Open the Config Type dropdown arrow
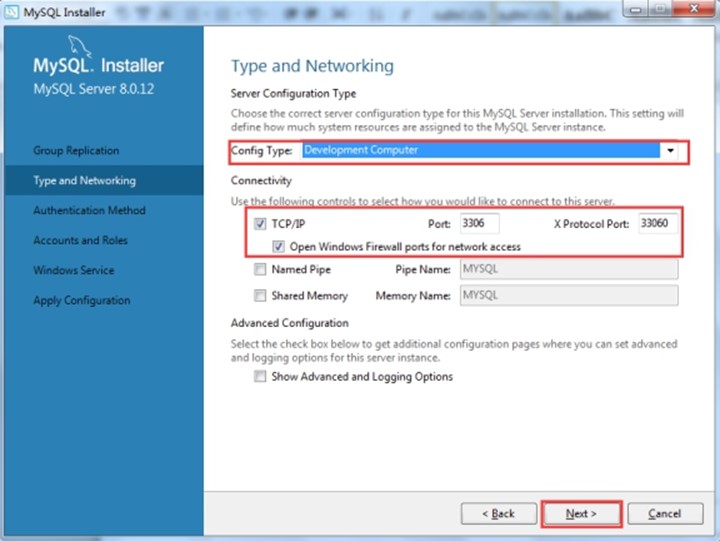The image size is (720, 541). (x=670, y=151)
